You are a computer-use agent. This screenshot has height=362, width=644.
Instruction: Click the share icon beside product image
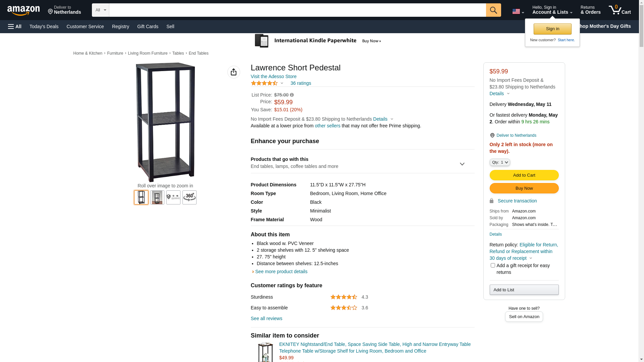coord(233,72)
